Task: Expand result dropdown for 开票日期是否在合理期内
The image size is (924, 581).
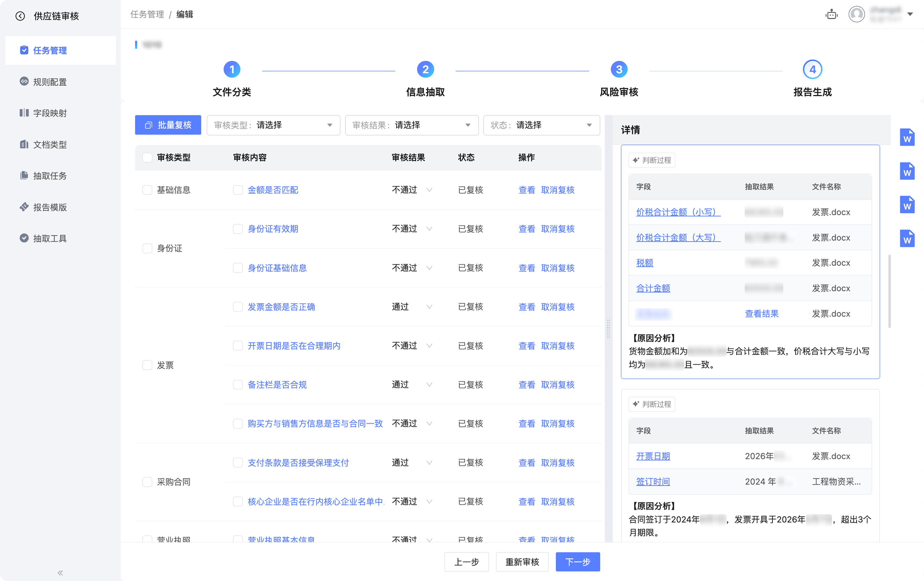Action: [x=429, y=346]
